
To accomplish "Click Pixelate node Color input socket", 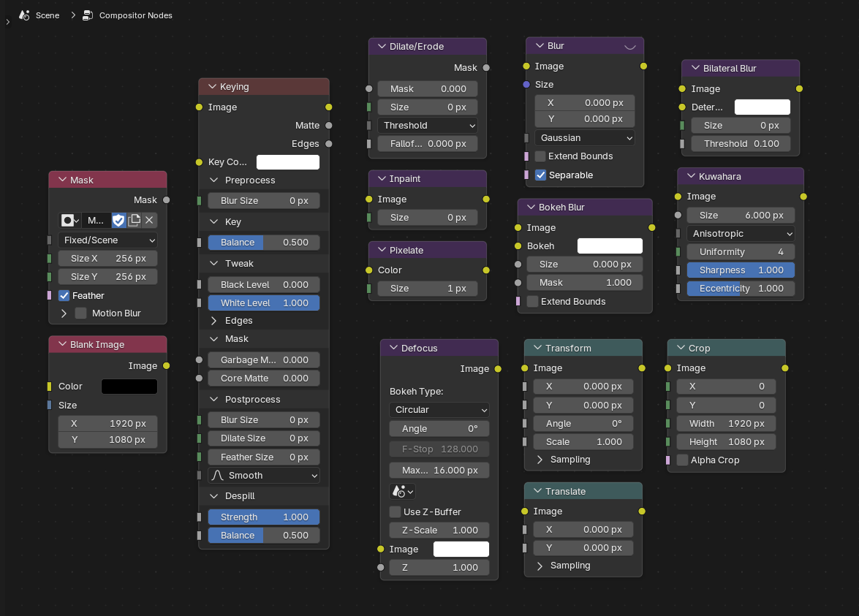I will pyautogui.click(x=368, y=270).
